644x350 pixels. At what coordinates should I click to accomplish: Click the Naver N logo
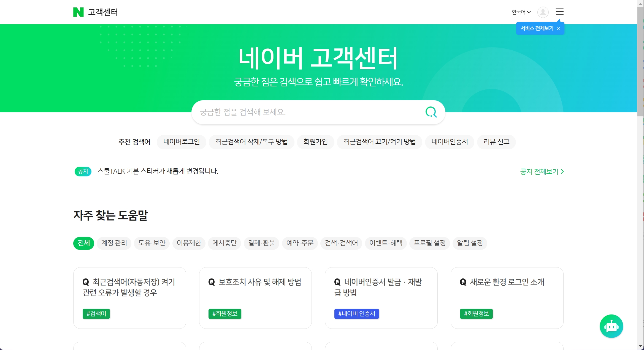[78, 12]
